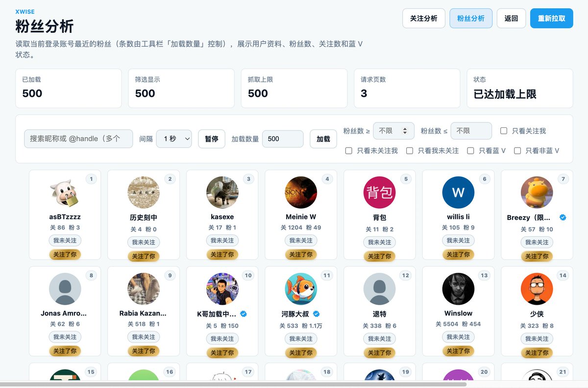Open Meinie W avatar image
Image resolution: width=588 pixels, height=388 pixels.
pyautogui.click(x=301, y=193)
